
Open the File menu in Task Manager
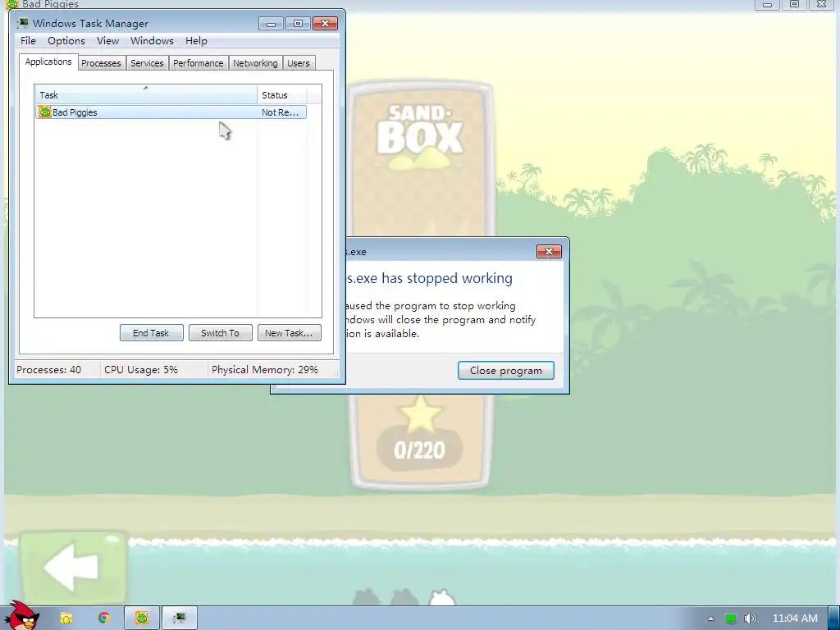click(28, 41)
